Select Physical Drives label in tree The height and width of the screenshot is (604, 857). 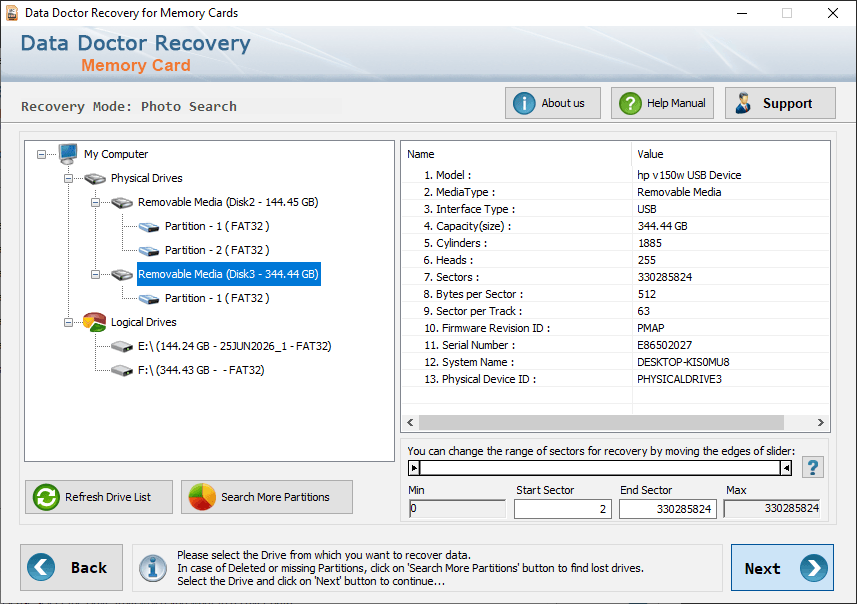(146, 178)
